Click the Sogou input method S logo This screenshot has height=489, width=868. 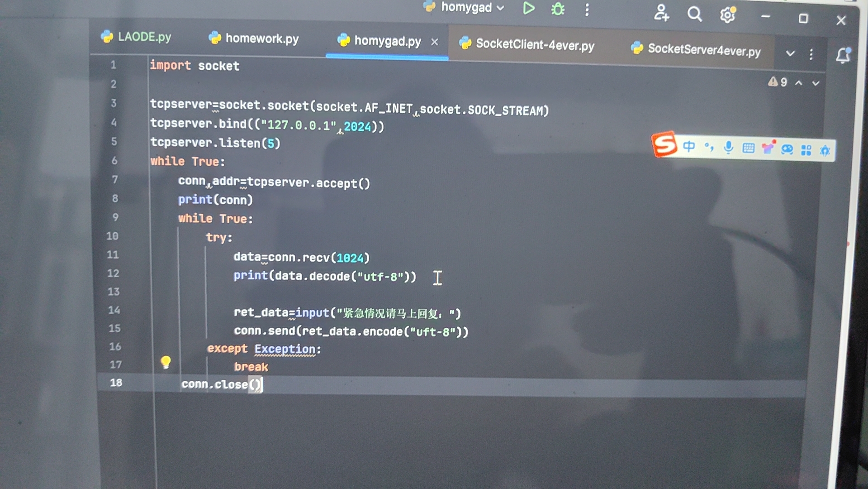click(664, 144)
